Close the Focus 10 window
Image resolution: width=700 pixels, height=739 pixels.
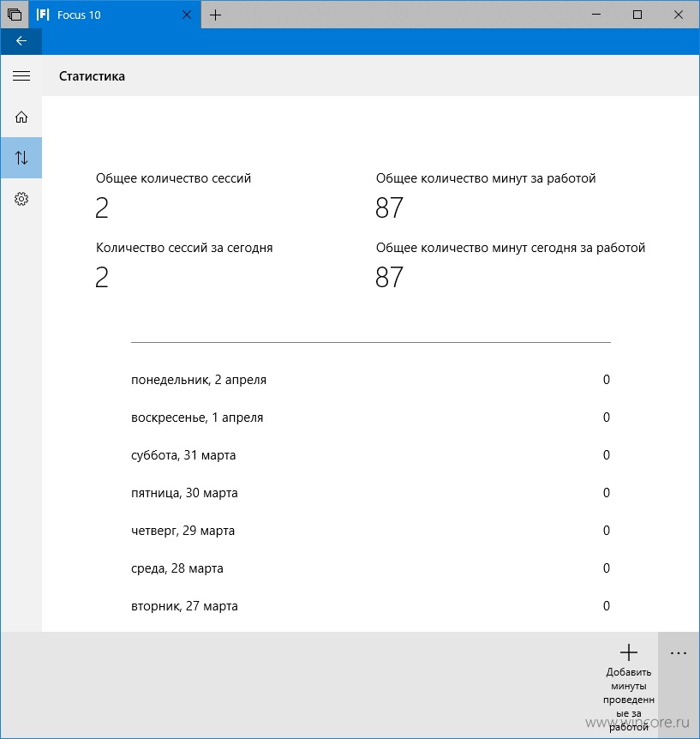pyautogui.click(x=679, y=15)
